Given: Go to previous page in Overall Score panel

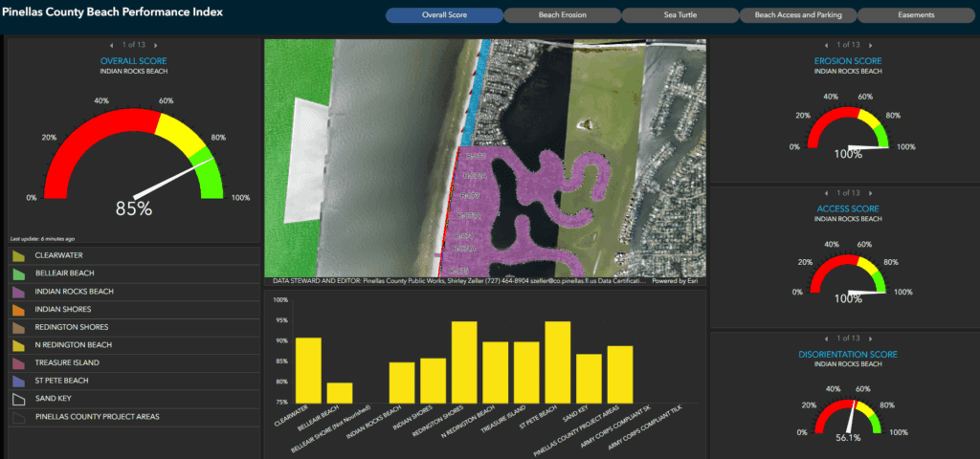Looking at the screenshot, I should [x=111, y=45].
